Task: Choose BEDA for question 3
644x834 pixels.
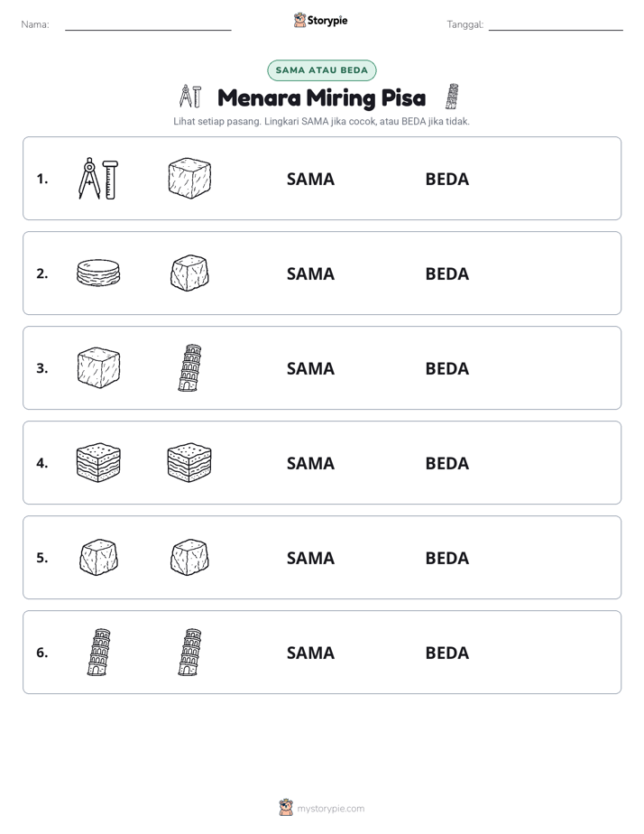Action: click(x=446, y=368)
